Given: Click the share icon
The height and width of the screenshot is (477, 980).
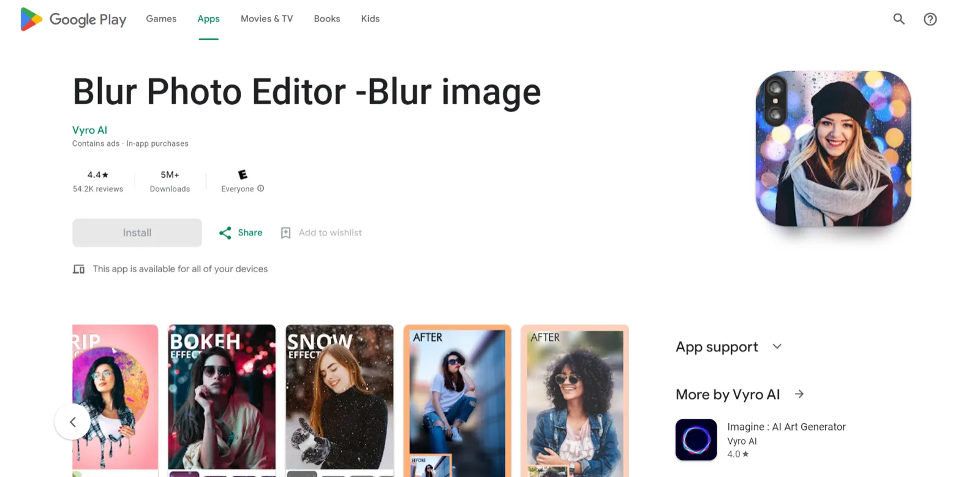Looking at the screenshot, I should [225, 233].
